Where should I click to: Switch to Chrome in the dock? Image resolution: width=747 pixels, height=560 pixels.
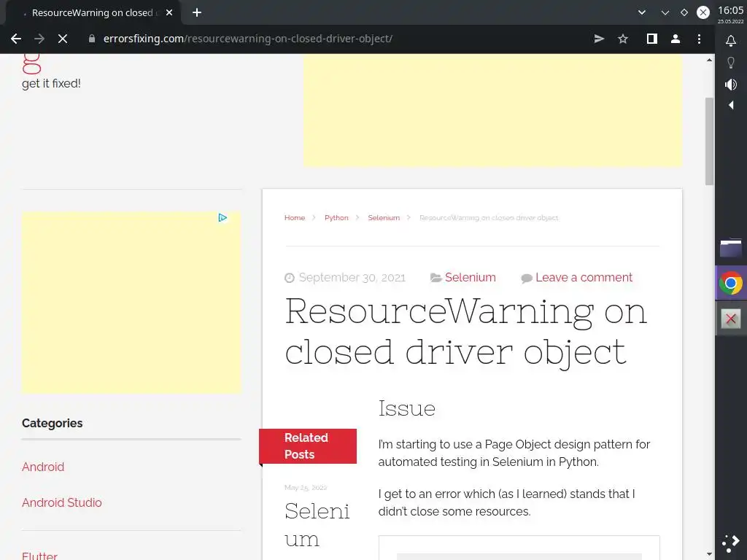point(731,284)
